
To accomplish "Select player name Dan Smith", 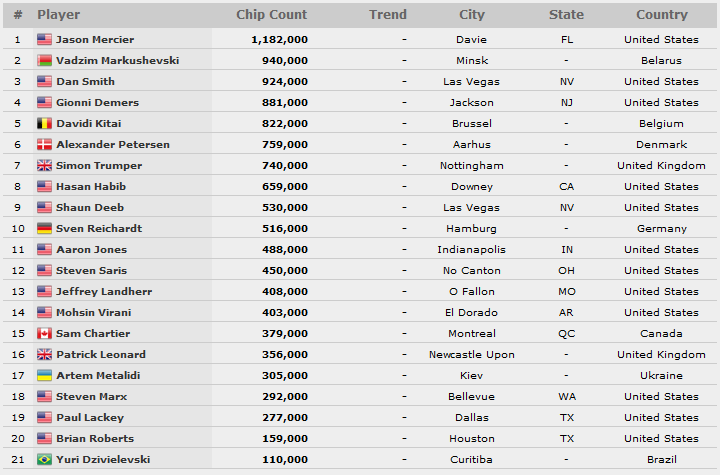I will point(85,82).
